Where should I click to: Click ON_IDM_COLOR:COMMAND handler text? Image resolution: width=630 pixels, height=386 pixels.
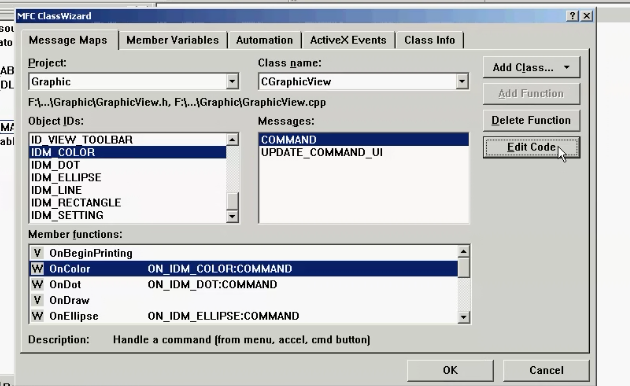point(220,269)
